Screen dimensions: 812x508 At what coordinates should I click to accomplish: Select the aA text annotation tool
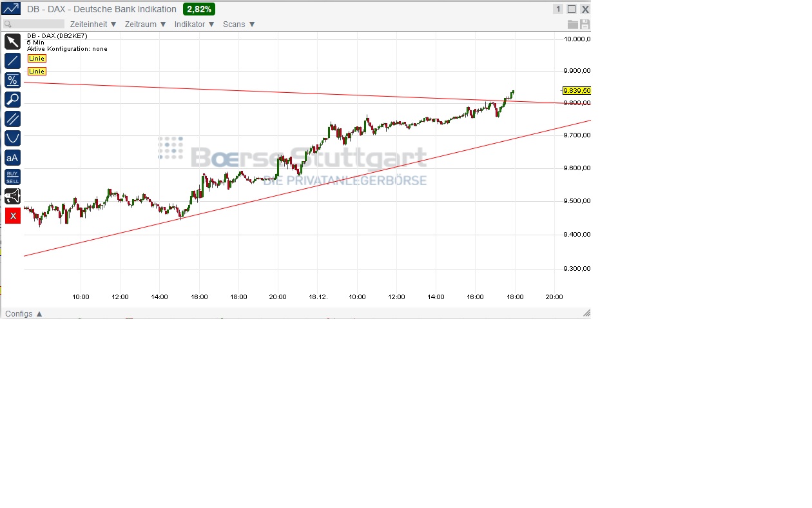[x=12, y=157]
